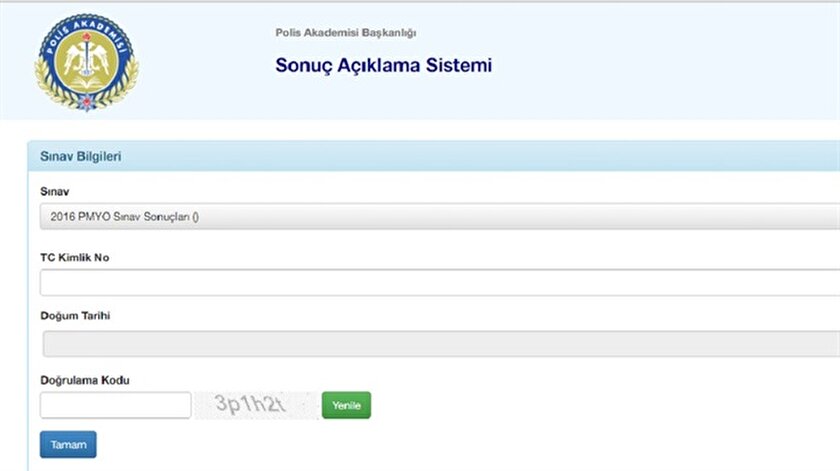Click the Sonuç Açıklama Sistemi title
This screenshot has height=471, width=840.
click(383, 66)
